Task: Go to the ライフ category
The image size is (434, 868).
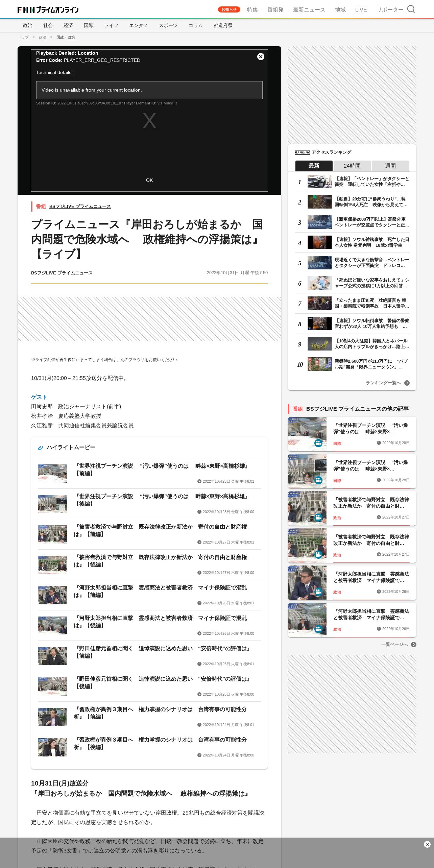Action: pos(111,25)
